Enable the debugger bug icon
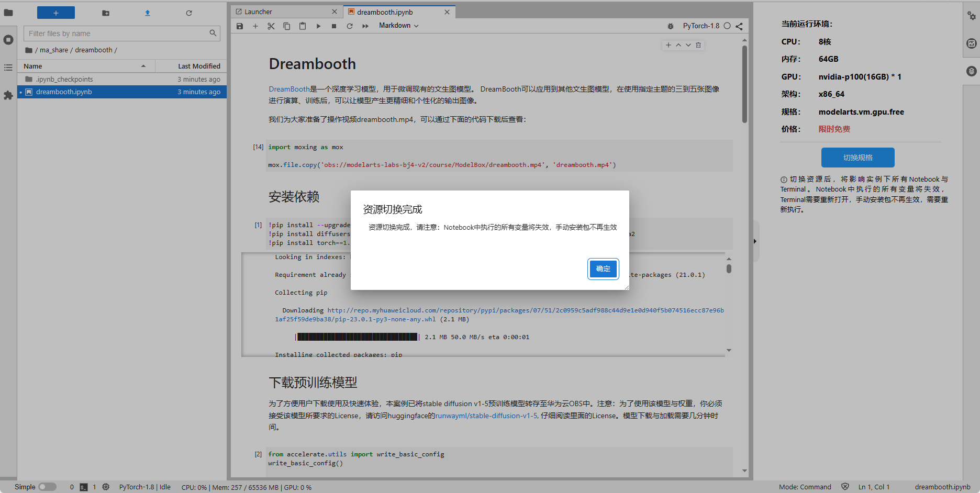980x493 pixels. [x=671, y=26]
